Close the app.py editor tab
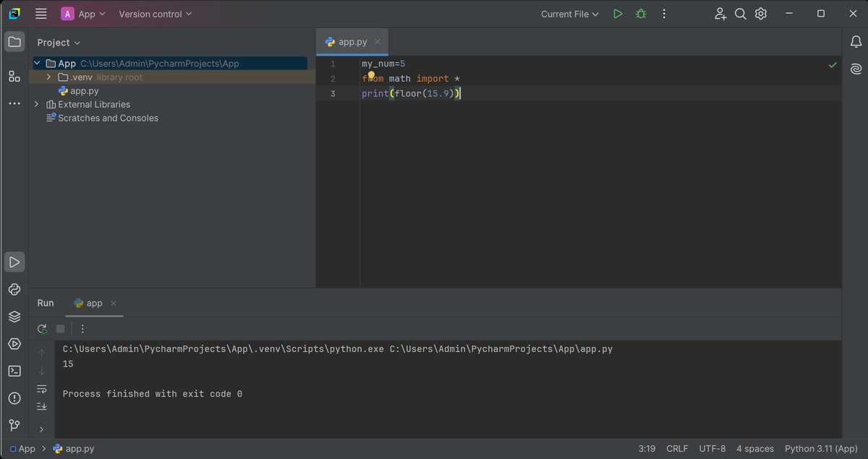Image resolution: width=868 pixels, height=459 pixels. 378,42
